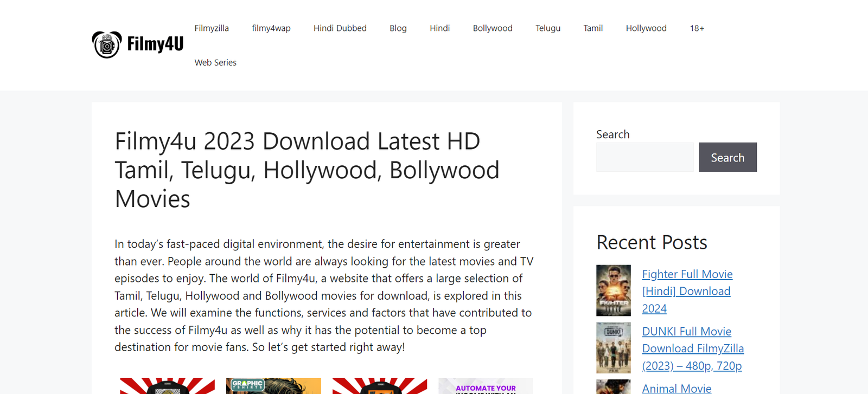868x394 pixels.
Task: Click the Recent Posts heading
Action: tap(652, 242)
